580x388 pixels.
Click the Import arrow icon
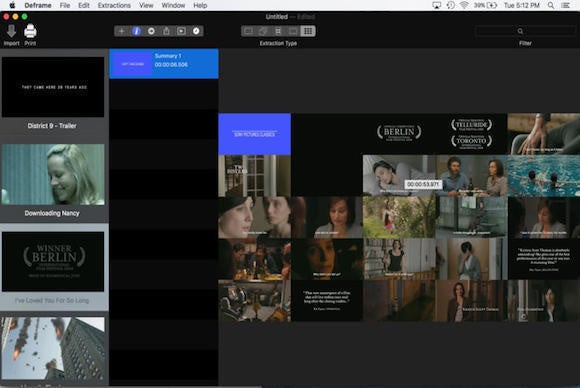[x=11, y=31]
